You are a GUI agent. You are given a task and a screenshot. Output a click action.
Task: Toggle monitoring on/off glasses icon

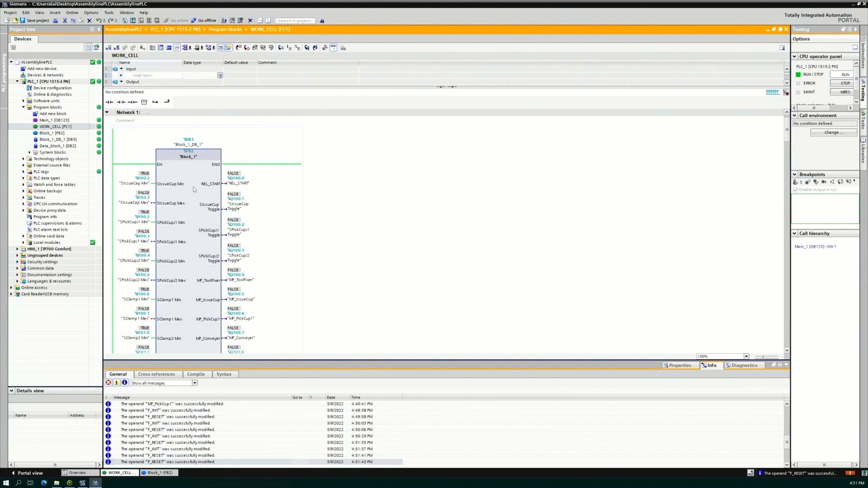pyautogui.click(x=333, y=47)
